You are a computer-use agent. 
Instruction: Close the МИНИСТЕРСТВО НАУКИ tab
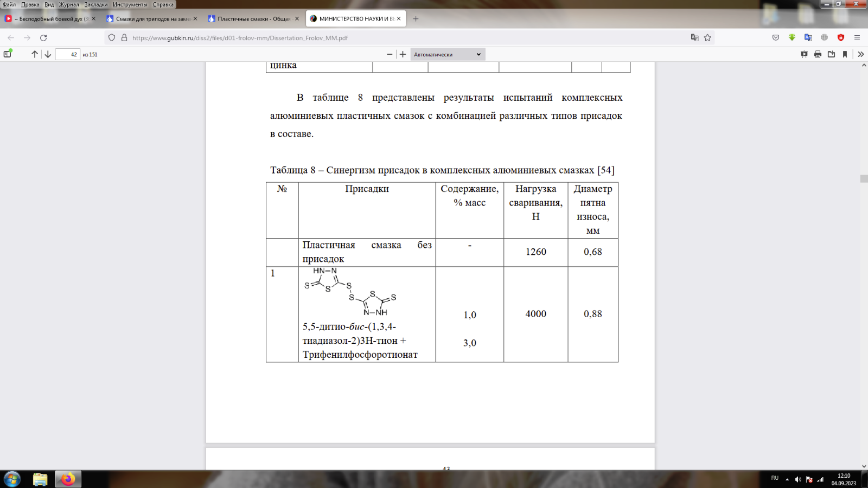399,18
